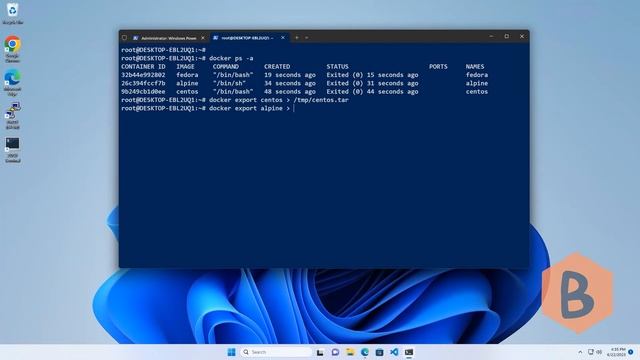Click the CONTAINER ID column header

(143, 67)
